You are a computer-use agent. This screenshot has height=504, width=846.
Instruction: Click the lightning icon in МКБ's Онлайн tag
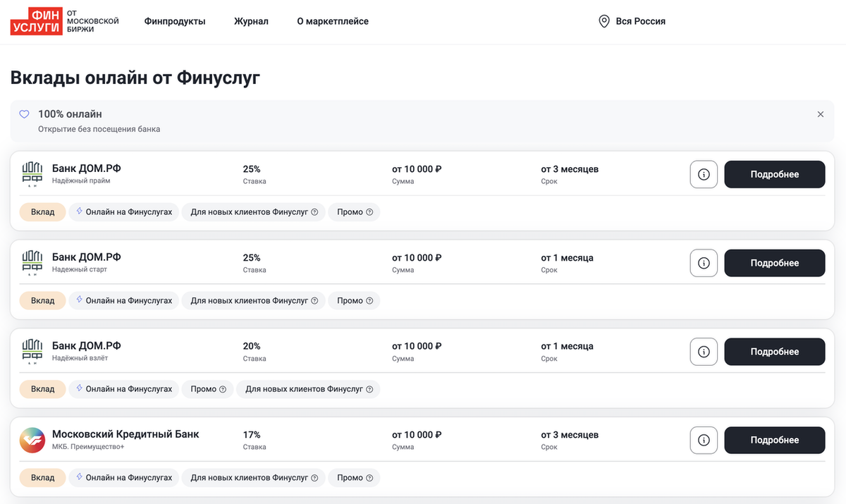pos(79,477)
